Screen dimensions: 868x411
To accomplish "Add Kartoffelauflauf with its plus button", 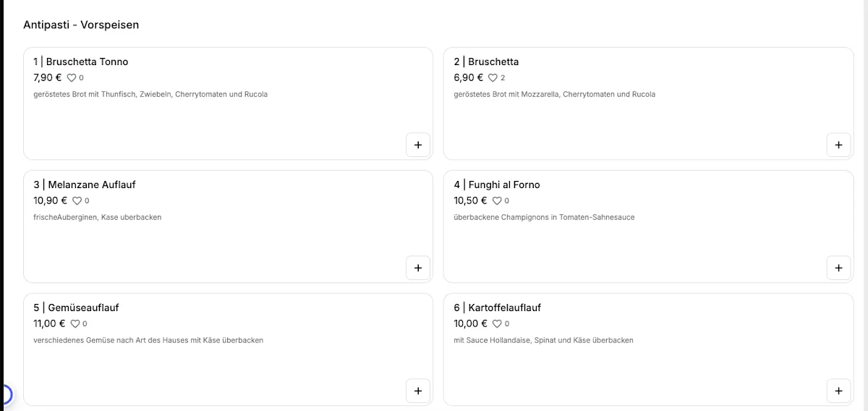I will 838,391.
